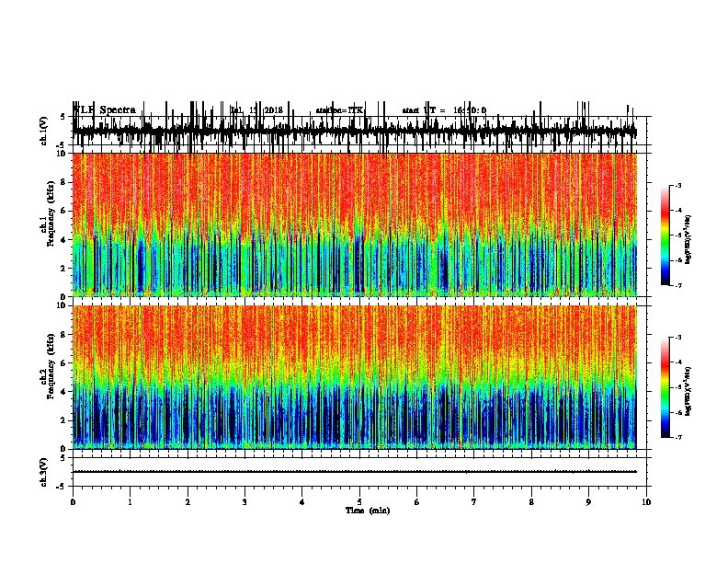
Task: Click the 'station=ITK' header text
Action: (339, 110)
